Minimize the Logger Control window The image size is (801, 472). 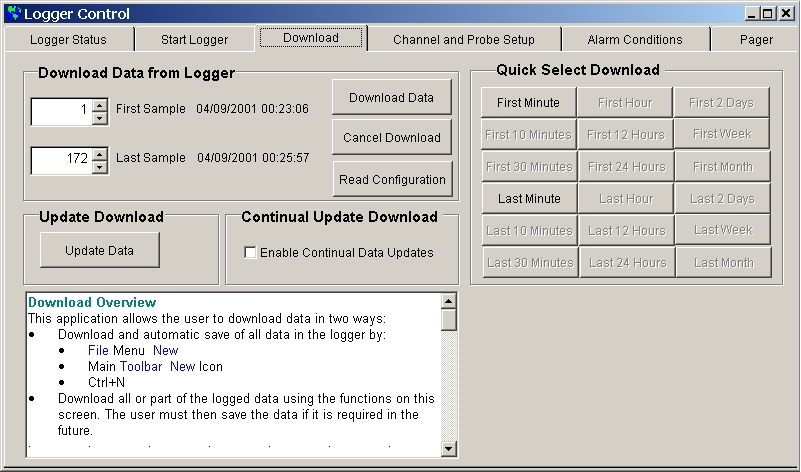click(751, 14)
